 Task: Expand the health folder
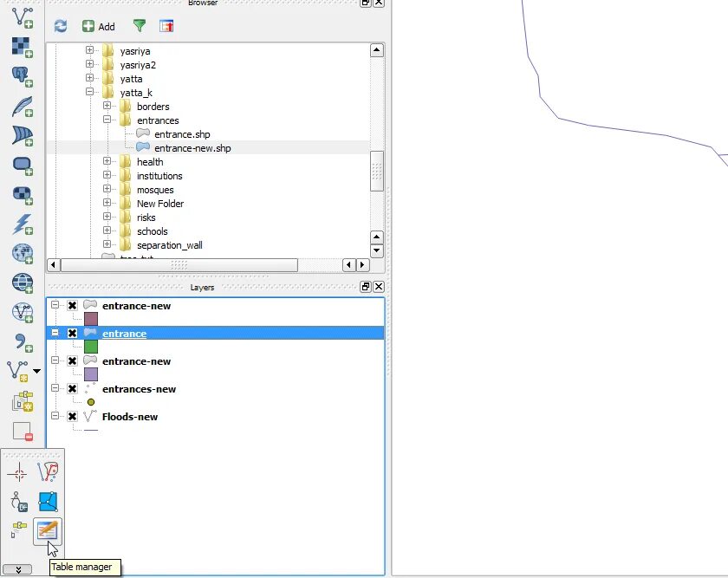(107, 160)
